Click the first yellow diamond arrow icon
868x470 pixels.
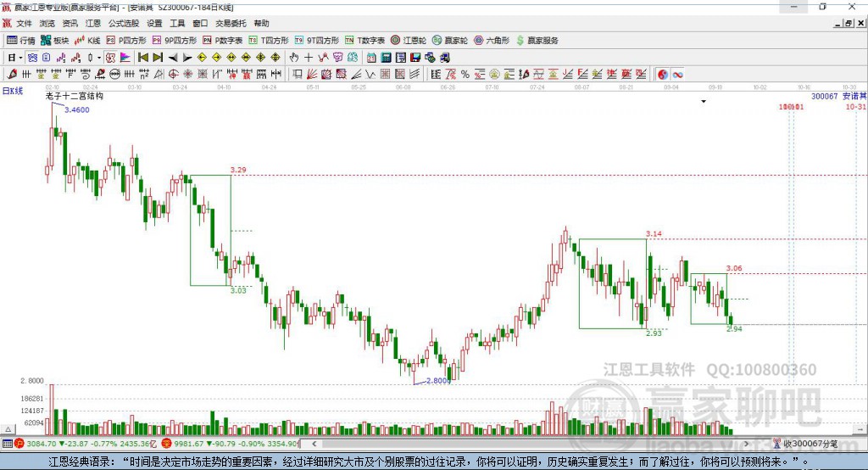[202, 57]
